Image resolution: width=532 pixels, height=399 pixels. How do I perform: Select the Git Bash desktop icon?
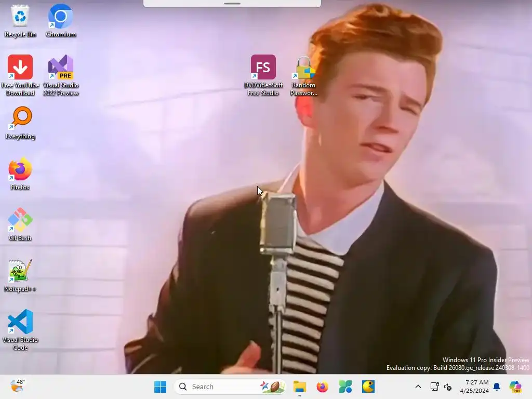coord(20,224)
